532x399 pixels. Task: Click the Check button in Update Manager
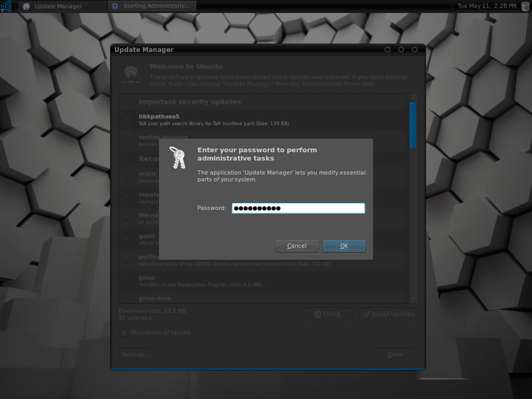point(327,314)
